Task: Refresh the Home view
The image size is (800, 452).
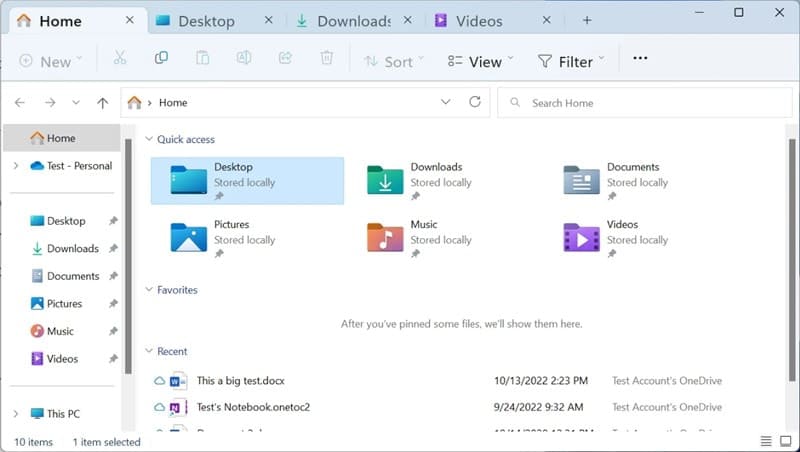Action: pos(475,102)
